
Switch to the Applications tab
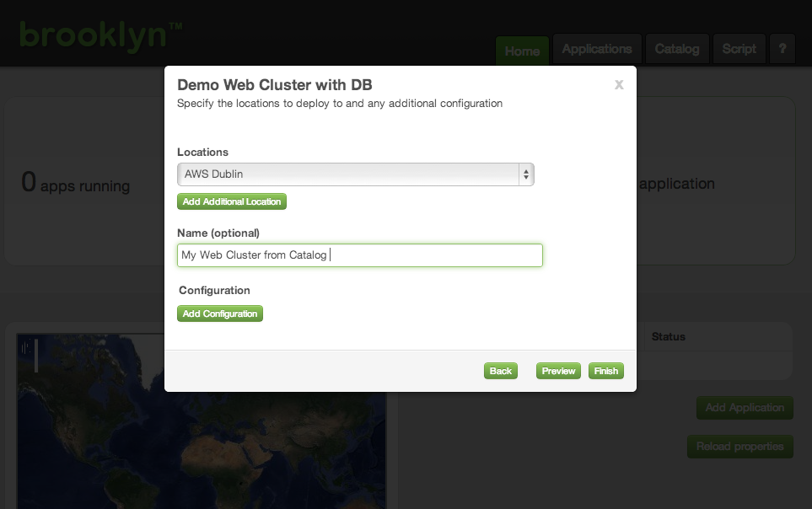pos(597,49)
